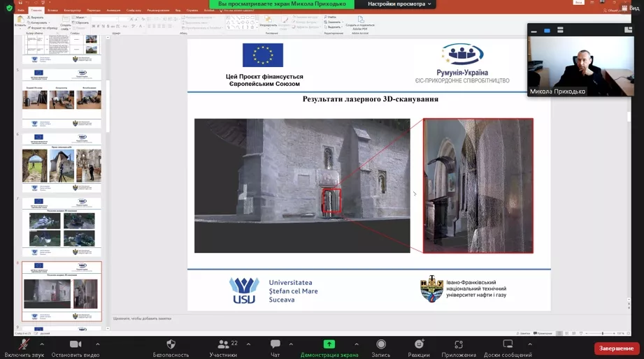The image size is (644, 359).
Task: Open the Файл tab in PowerPoint
Action: click(x=21, y=10)
